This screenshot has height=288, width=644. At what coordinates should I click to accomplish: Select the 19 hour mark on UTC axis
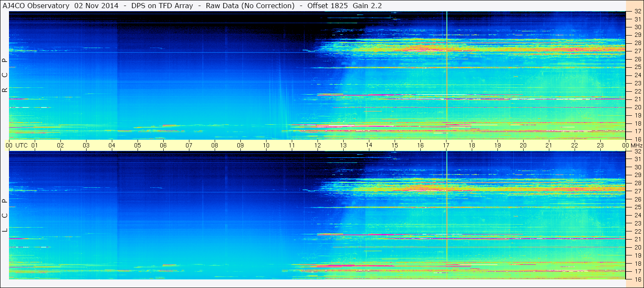point(497,145)
